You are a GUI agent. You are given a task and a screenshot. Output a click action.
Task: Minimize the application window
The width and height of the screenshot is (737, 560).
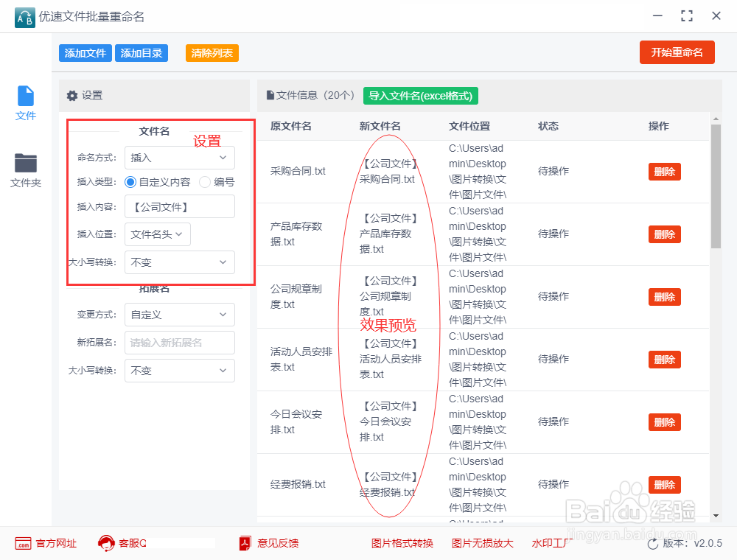click(657, 16)
